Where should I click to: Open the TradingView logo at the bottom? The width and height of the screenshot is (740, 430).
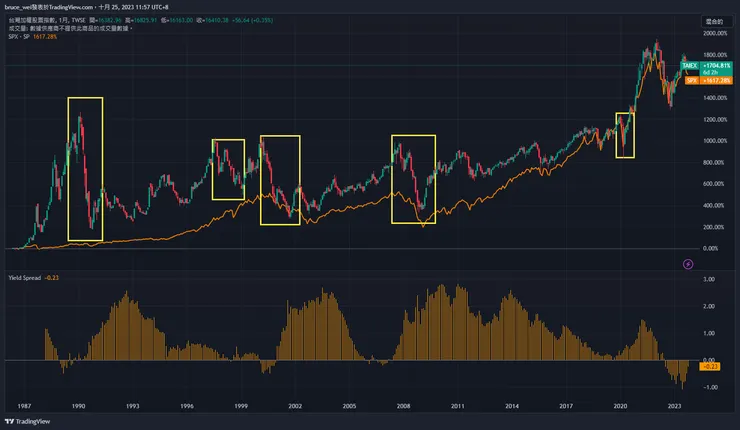27,422
